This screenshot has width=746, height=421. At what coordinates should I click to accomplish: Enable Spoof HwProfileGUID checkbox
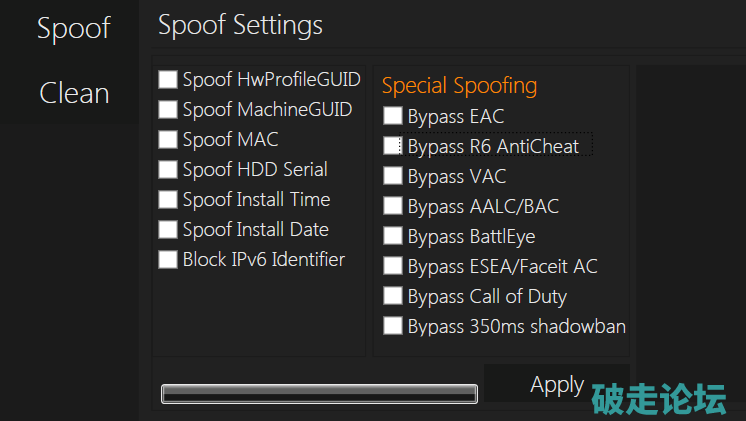tap(168, 80)
